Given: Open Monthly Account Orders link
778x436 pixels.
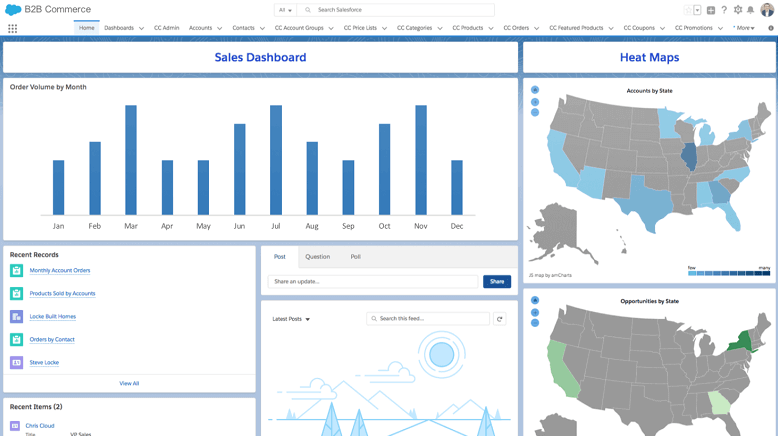Looking at the screenshot, I should (60, 270).
